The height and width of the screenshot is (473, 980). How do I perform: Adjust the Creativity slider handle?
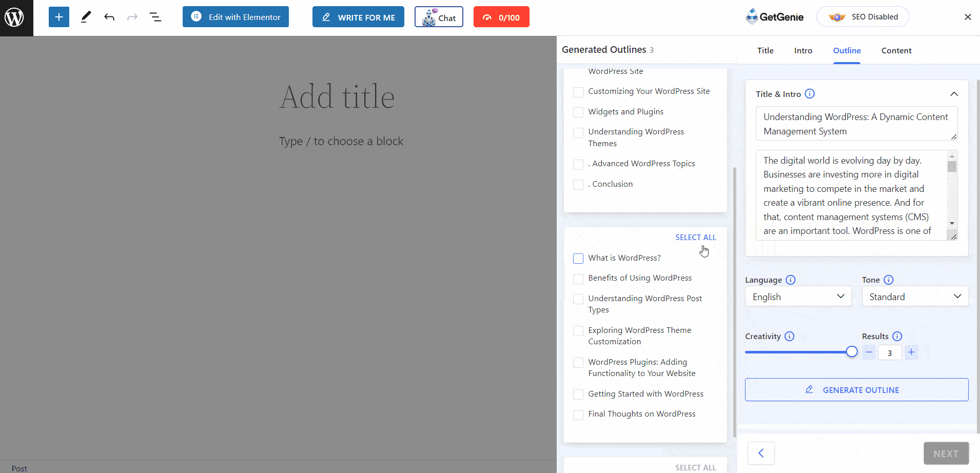(852, 352)
